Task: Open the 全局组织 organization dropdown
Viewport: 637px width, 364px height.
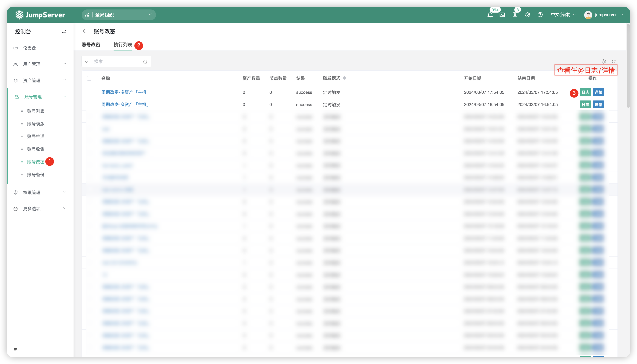Action: (119, 15)
